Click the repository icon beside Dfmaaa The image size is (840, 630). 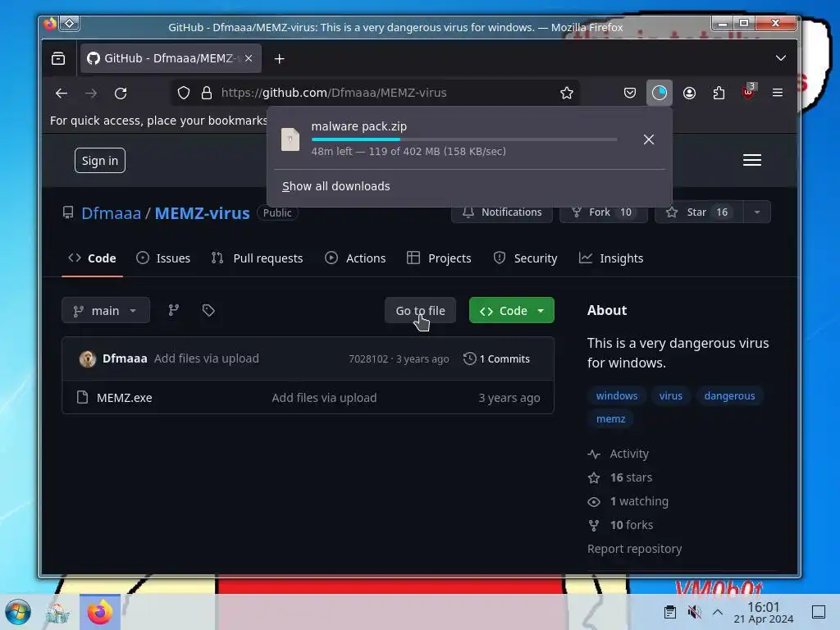coord(68,212)
